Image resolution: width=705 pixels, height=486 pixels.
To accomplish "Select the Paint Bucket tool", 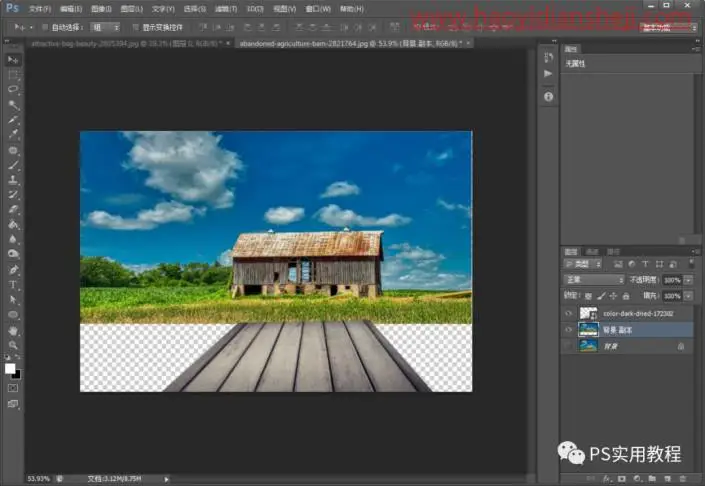I will (x=13, y=224).
